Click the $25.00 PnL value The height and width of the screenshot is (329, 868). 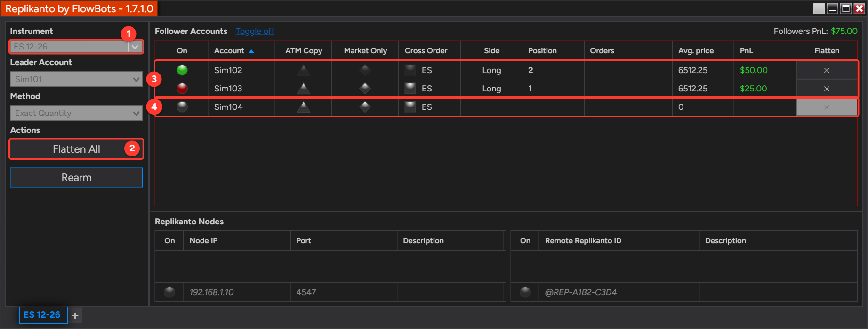(754, 89)
